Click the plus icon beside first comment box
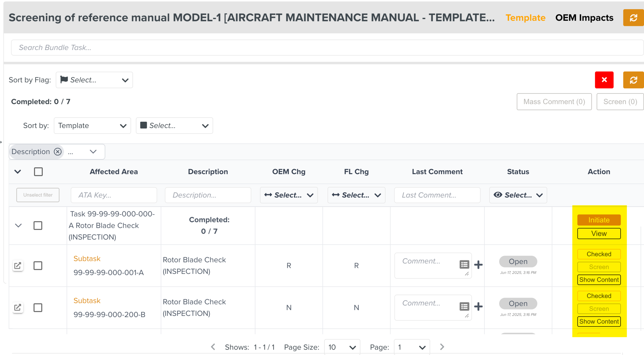 pyautogui.click(x=478, y=265)
